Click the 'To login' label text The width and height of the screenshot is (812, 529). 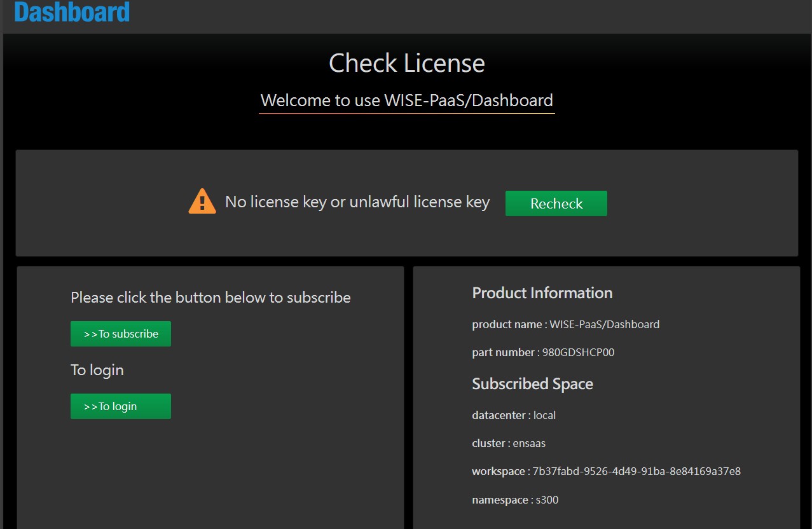tap(97, 370)
